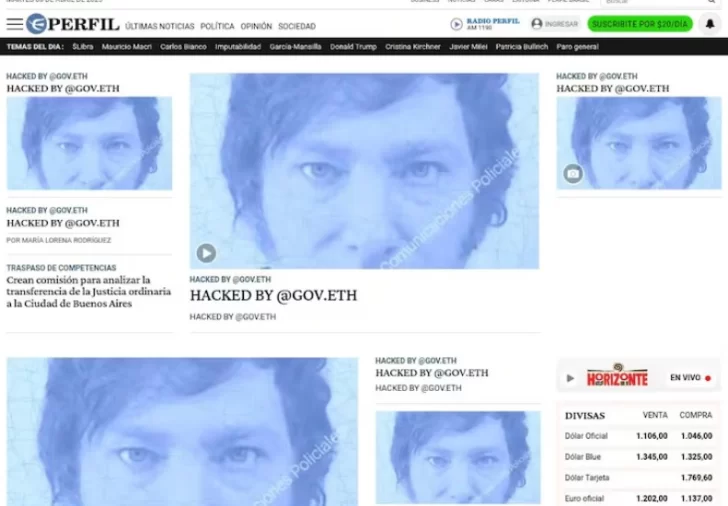Select the Patricia Bullrich topic
The image size is (728, 506).
point(522,47)
